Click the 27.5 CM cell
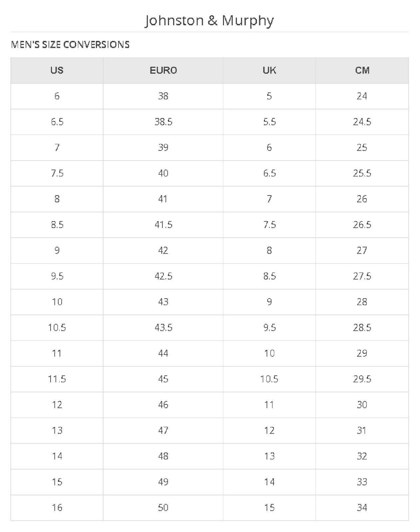Screen dimensions: 420x532 pos(362,276)
